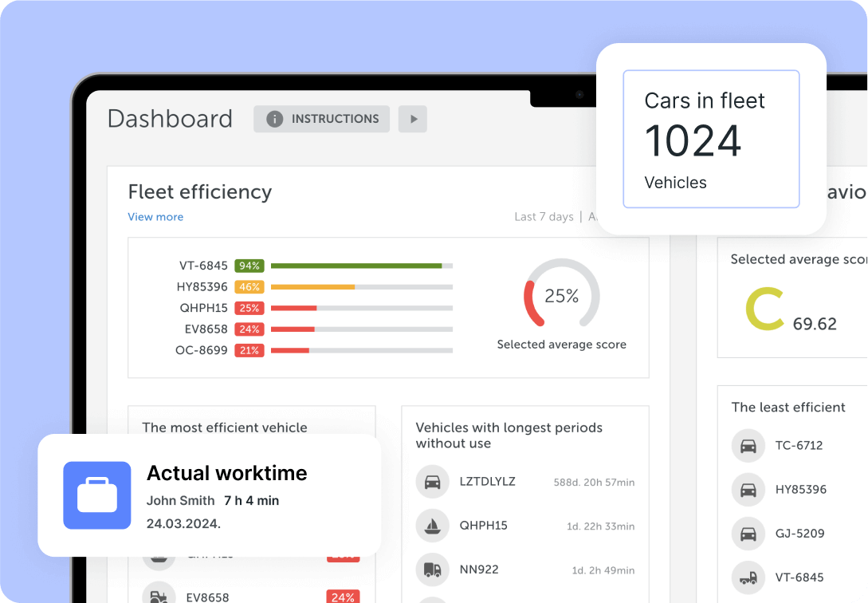Open the View more link
The height and width of the screenshot is (603, 868).
tap(155, 217)
